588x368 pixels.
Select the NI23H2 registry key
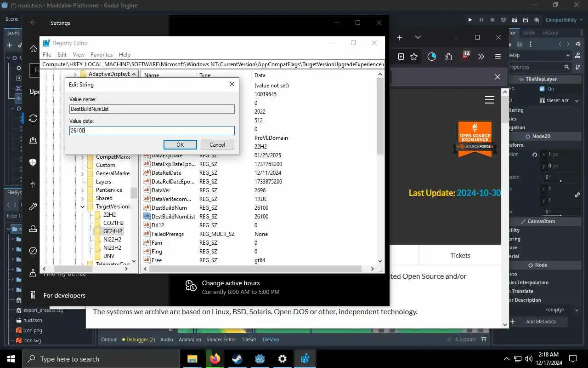click(112, 248)
